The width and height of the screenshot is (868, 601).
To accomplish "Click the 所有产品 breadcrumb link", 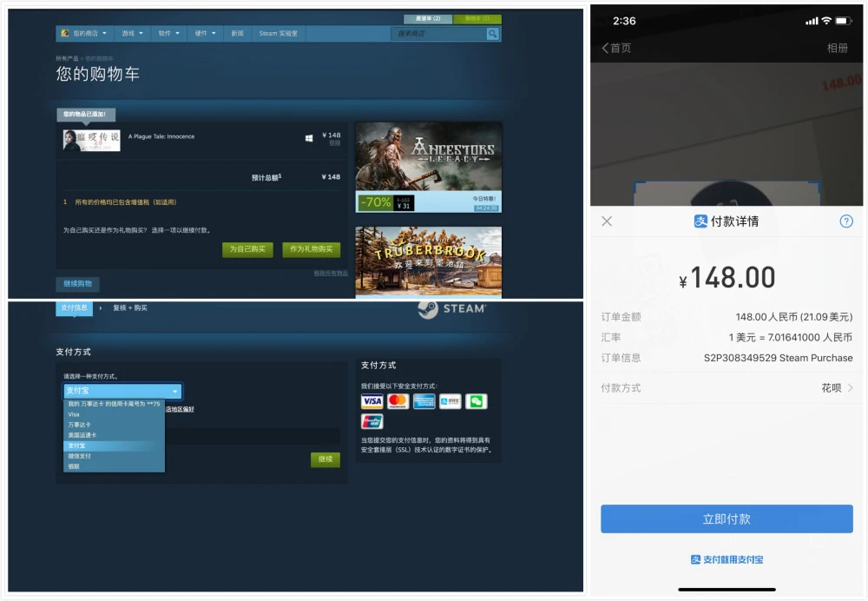I will (67, 58).
